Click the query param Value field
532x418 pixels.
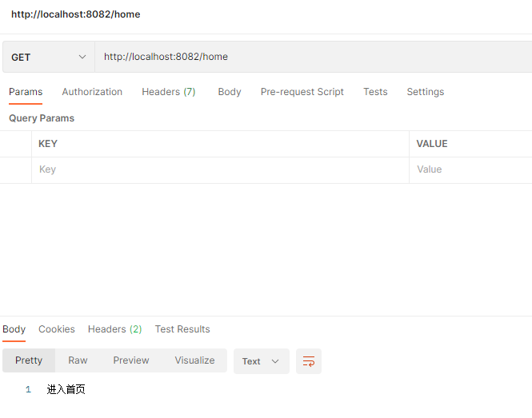(470, 169)
